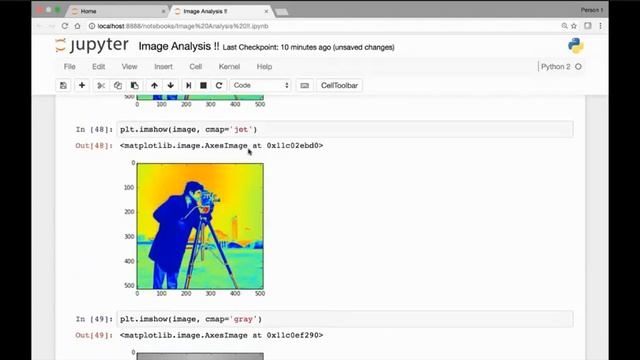Image resolution: width=640 pixels, height=360 pixels.
Task: Click the browser extension icon beside the star
Action: pyautogui.click(x=587, y=25)
